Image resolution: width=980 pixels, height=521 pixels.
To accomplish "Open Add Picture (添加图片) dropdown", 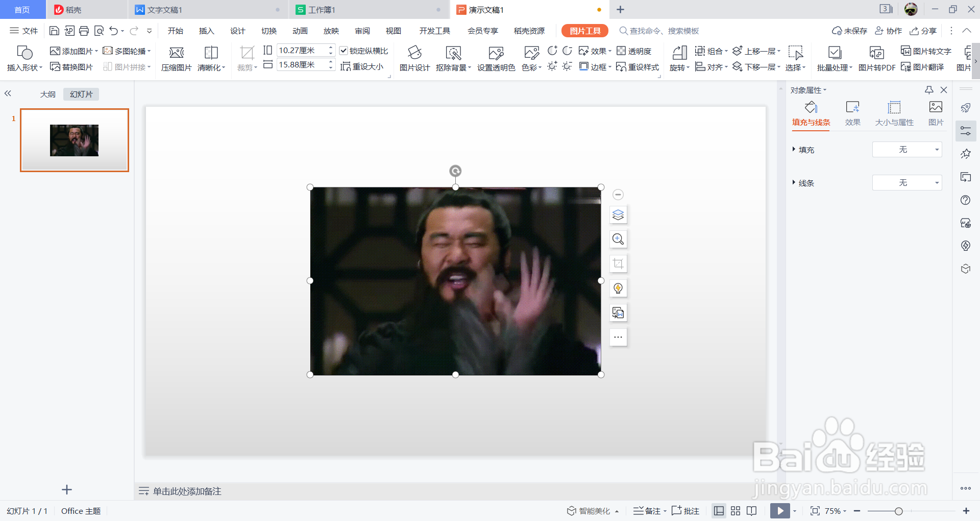I will tap(74, 51).
